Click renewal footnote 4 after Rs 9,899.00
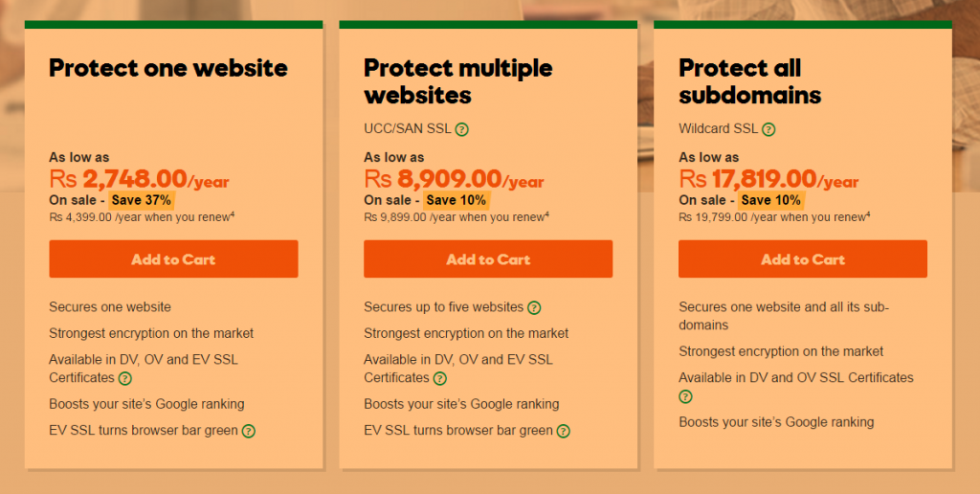The image size is (980, 494). 546,214
